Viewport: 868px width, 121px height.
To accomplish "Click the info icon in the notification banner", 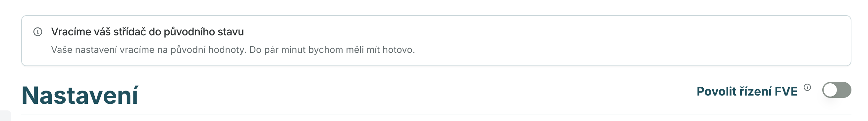I will (38, 32).
